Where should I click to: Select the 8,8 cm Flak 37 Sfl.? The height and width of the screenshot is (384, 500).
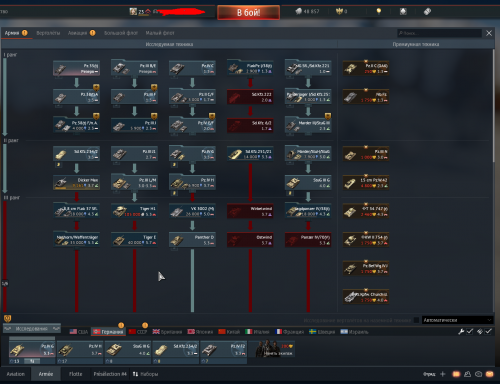click(76, 212)
